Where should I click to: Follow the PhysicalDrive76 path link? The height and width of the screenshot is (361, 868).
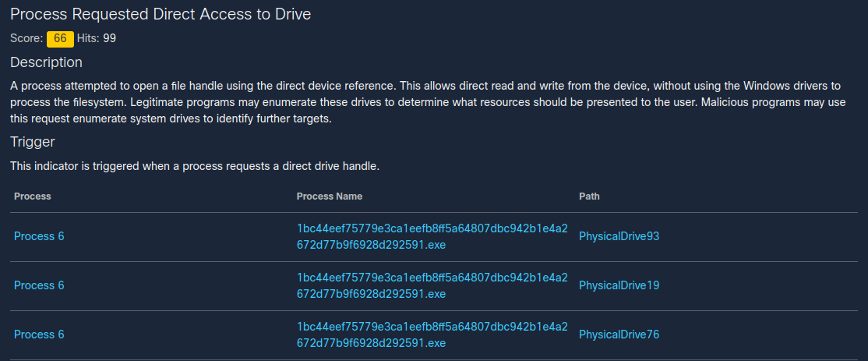[x=619, y=334]
